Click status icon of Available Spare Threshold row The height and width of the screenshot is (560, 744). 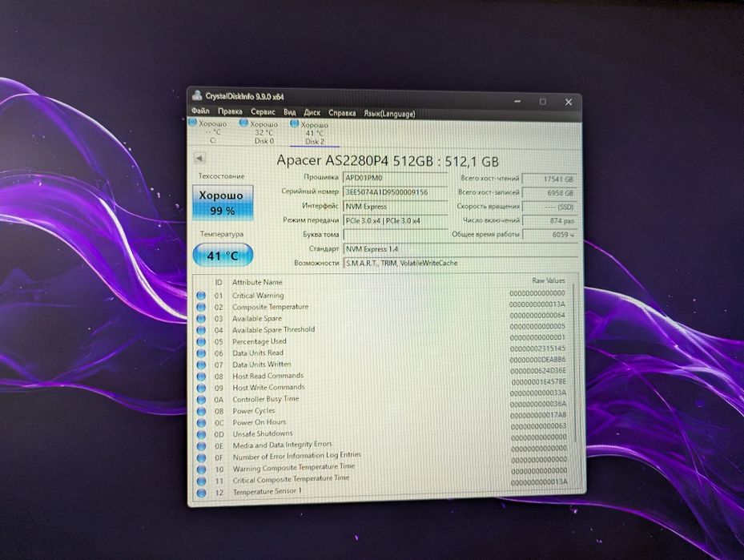201,330
